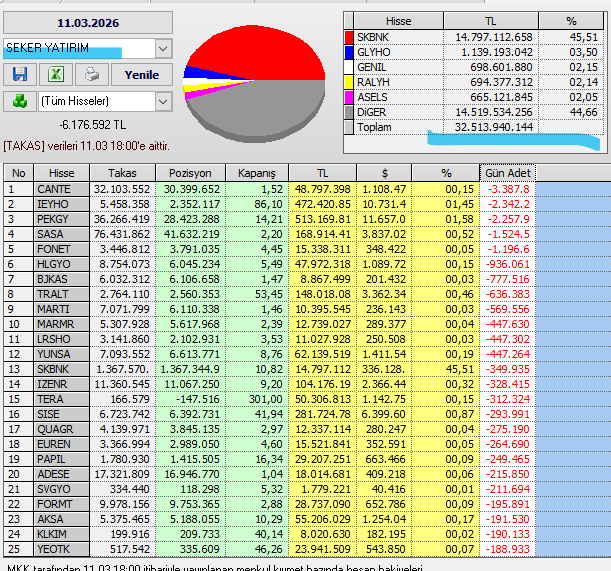
Task: Open the (Tüm Hisseler) dropdown arrow
Action: point(163,102)
